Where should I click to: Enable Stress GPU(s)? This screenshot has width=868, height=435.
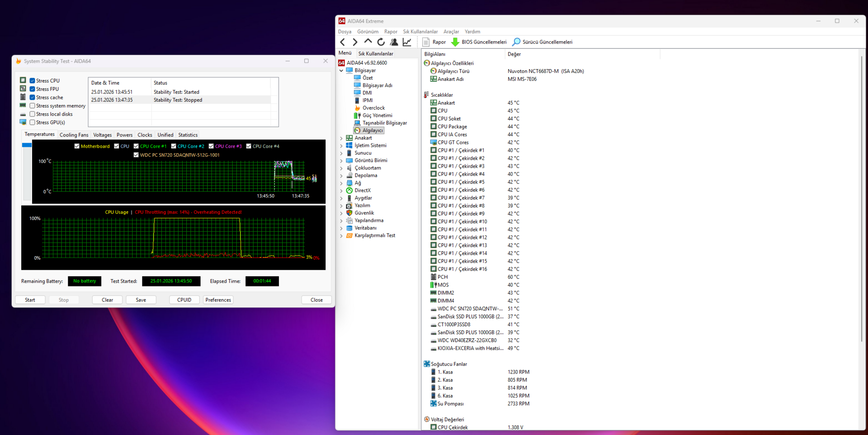[33, 122]
